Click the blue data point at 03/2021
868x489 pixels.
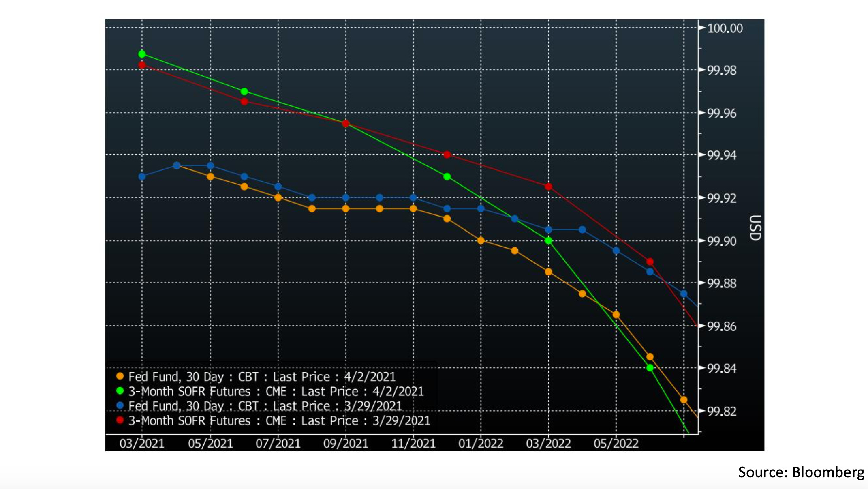142,176
